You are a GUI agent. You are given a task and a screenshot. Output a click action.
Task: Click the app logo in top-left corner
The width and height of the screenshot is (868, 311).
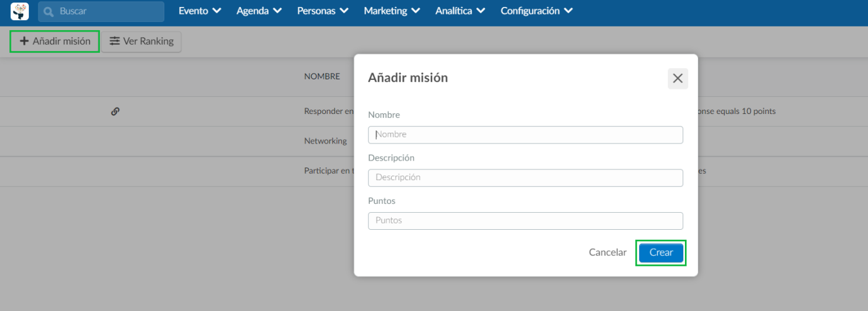(x=20, y=11)
